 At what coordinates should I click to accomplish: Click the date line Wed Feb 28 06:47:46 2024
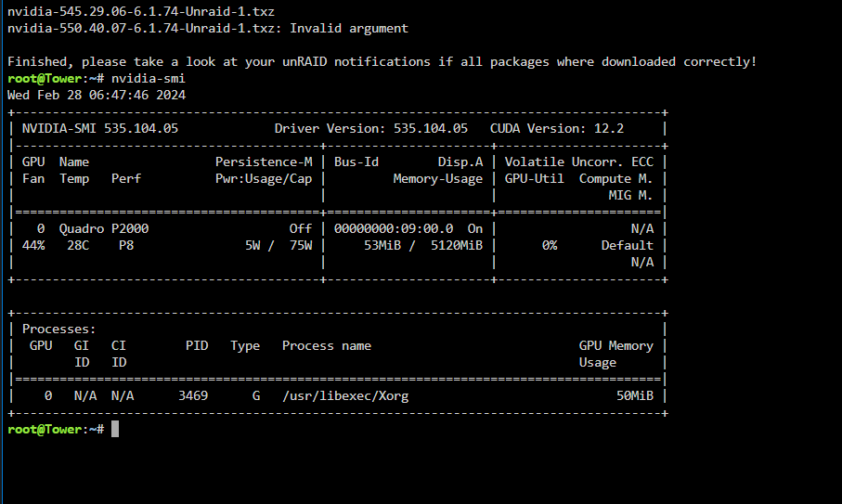[97, 95]
